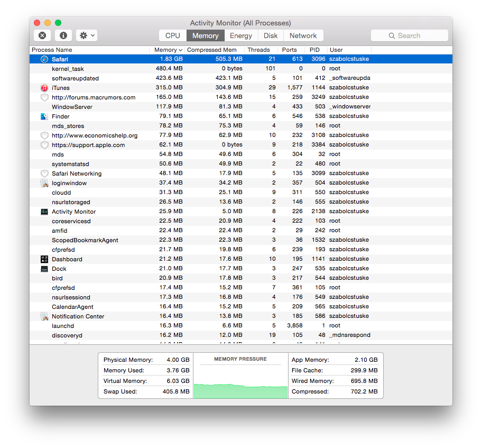This screenshot has height=448, width=482.
Task: Click the App Memory 2.10 GB value
Action: pos(366,360)
